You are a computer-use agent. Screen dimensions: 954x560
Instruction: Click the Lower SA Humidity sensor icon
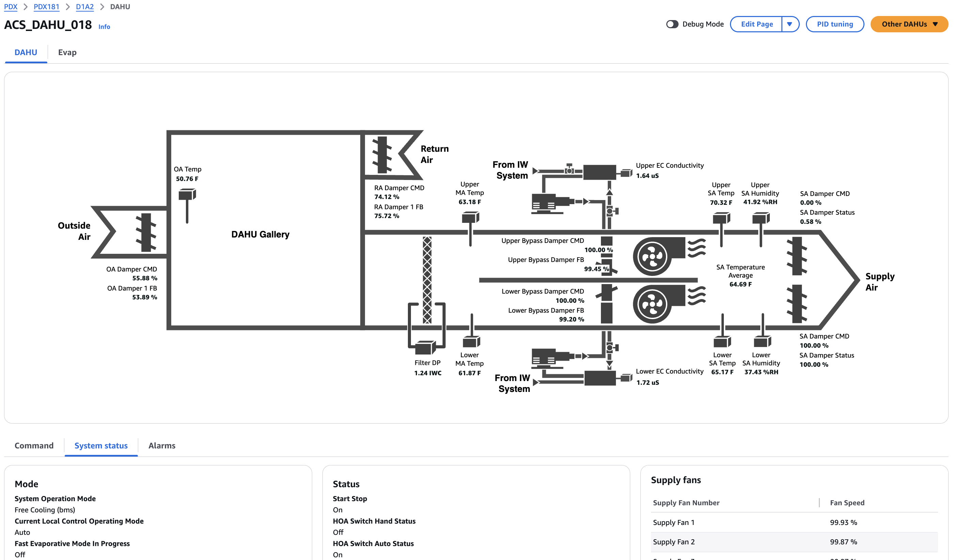762,330
